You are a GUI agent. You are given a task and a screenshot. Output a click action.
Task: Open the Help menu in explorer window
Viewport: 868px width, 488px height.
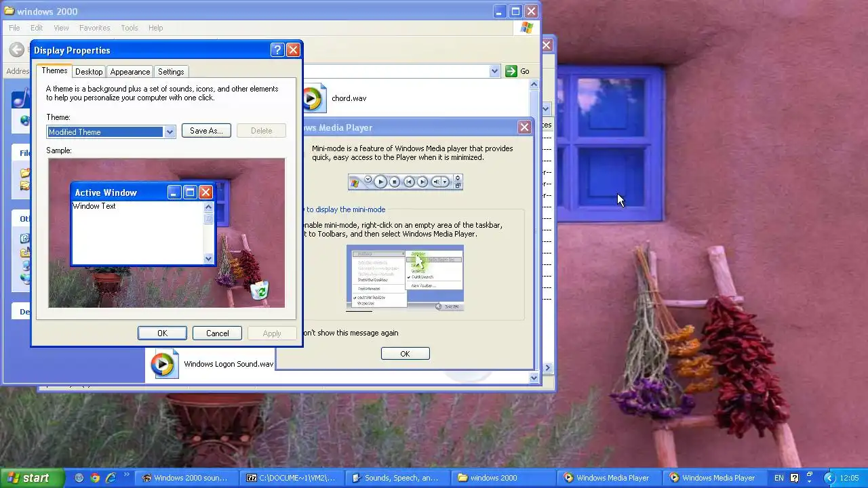click(x=155, y=28)
